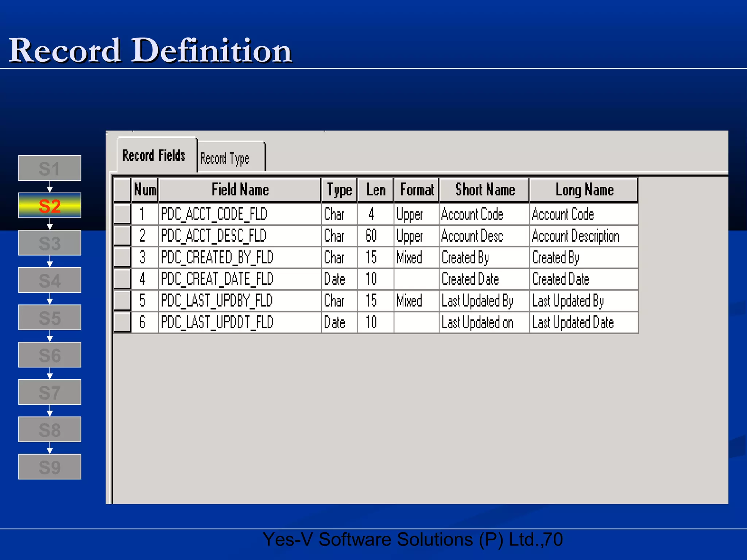Viewport: 747px width, 560px height.
Task: Click the Mixed format cell in row 3
Action: click(x=417, y=257)
